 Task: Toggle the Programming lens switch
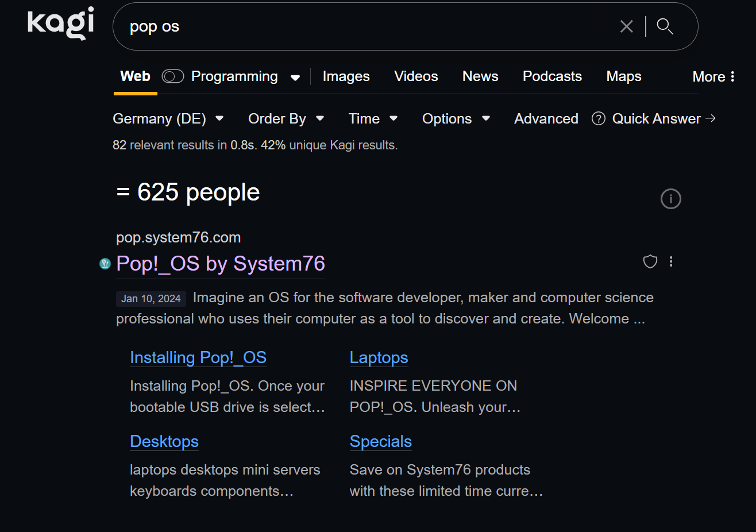(172, 76)
